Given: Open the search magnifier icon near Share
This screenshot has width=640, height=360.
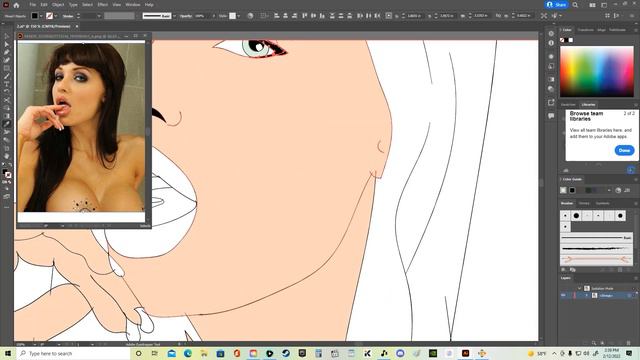Looking at the screenshot, I should (575, 5).
